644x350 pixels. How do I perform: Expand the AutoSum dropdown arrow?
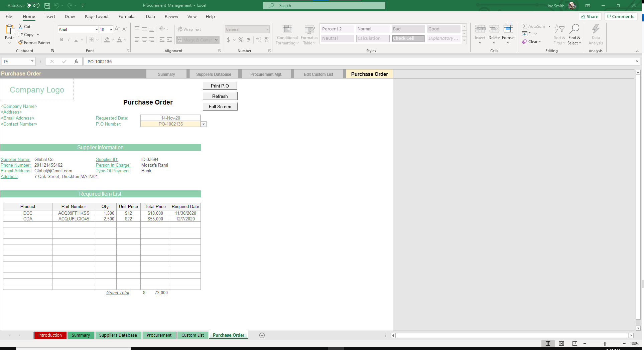tap(549, 26)
